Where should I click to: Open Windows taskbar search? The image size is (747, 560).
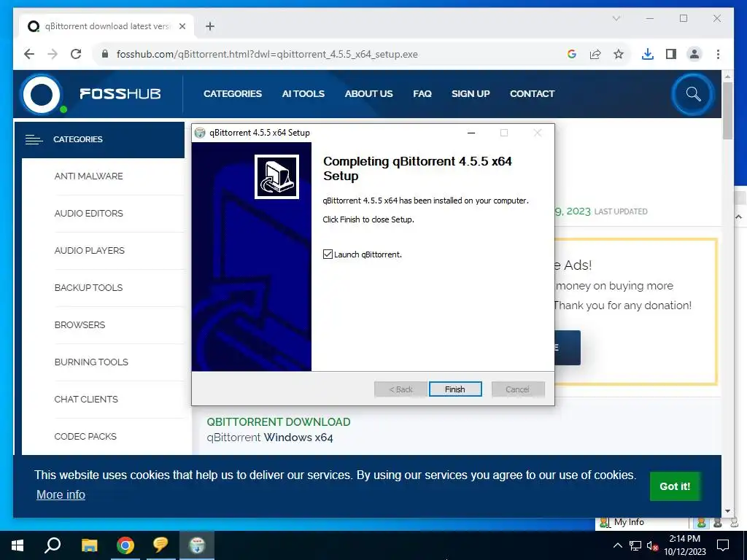pos(53,545)
